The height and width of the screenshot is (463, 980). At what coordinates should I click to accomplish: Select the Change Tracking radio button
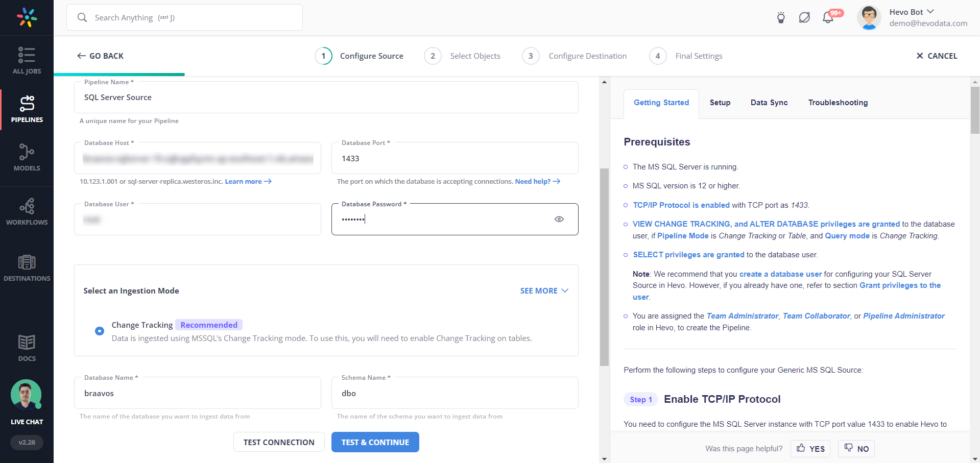[100, 331]
